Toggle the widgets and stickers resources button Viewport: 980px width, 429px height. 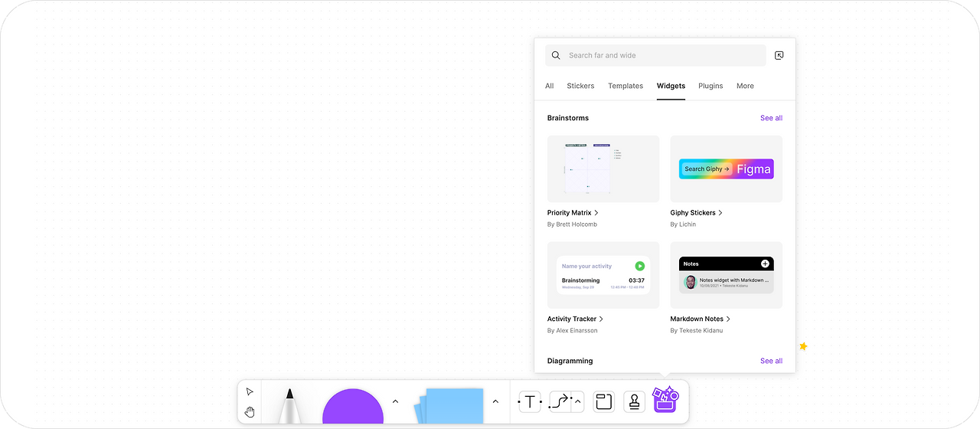point(665,400)
